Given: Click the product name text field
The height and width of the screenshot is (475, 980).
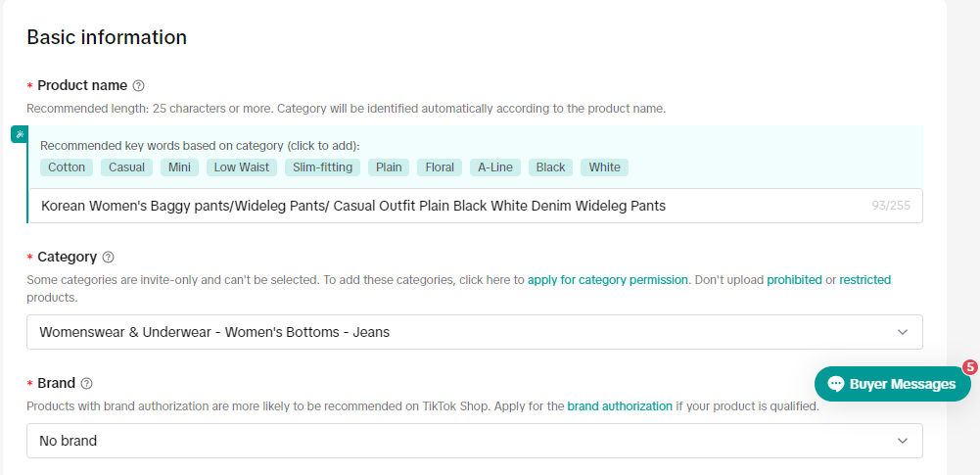Looking at the screenshot, I should coord(450,207).
